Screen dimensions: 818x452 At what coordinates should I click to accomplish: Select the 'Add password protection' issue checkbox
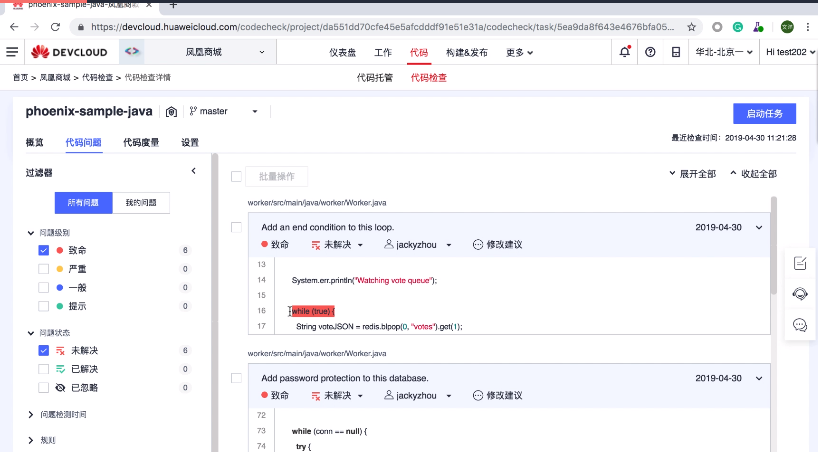(x=236, y=378)
